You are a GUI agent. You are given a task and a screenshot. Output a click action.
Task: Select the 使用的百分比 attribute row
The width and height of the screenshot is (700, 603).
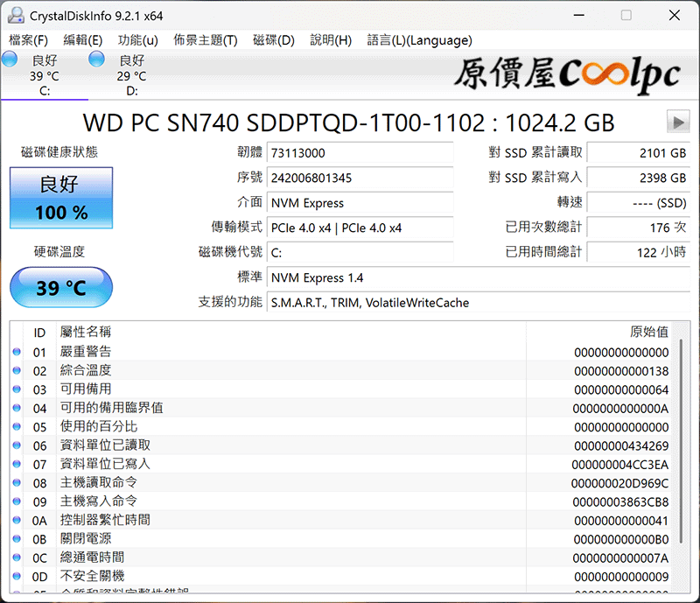tap(341, 427)
